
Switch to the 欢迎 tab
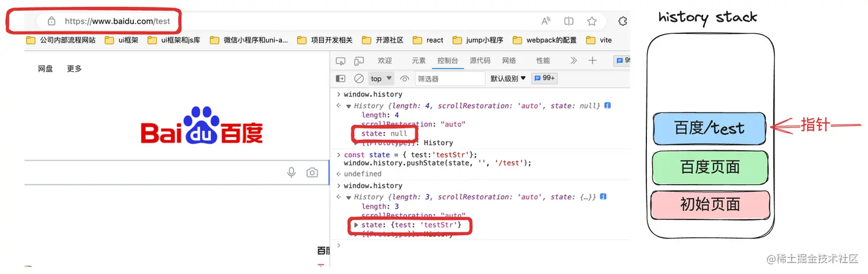point(385,61)
